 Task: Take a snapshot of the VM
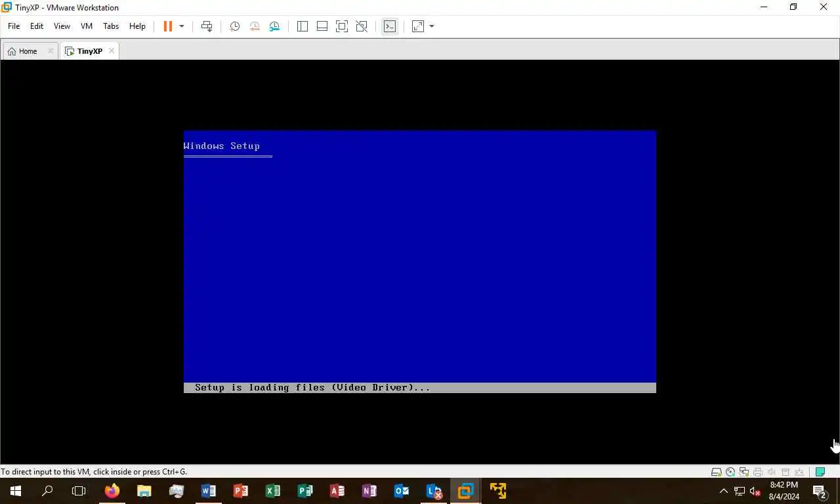(x=234, y=26)
